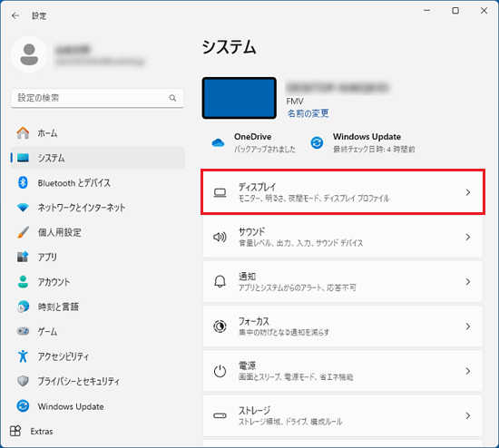
Task: Click the sidebar Windows Update sync icon
Action: pos(23,406)
